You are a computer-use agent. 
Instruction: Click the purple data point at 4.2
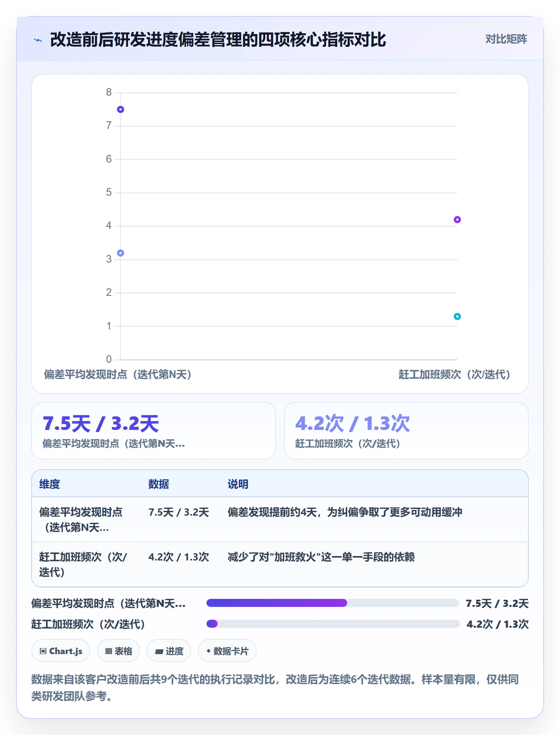click(x=457, y=219)
